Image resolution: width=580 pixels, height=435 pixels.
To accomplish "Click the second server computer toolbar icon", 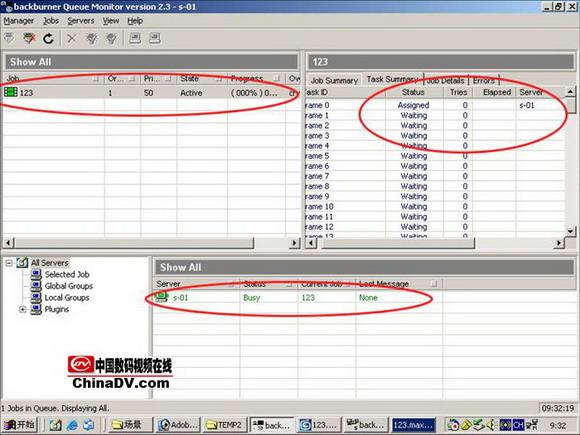I will pyautogui.click(x=155, y=38).
